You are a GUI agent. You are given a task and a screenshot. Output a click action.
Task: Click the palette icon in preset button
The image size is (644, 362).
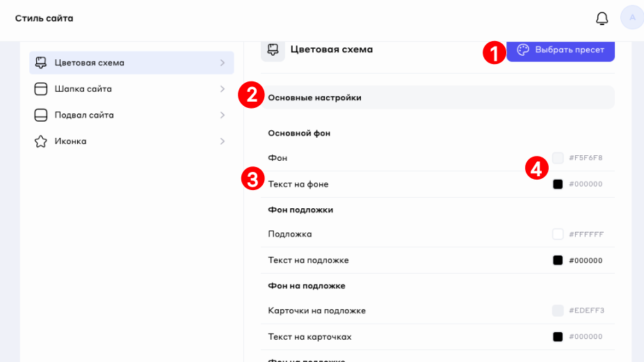click(523, 50)
